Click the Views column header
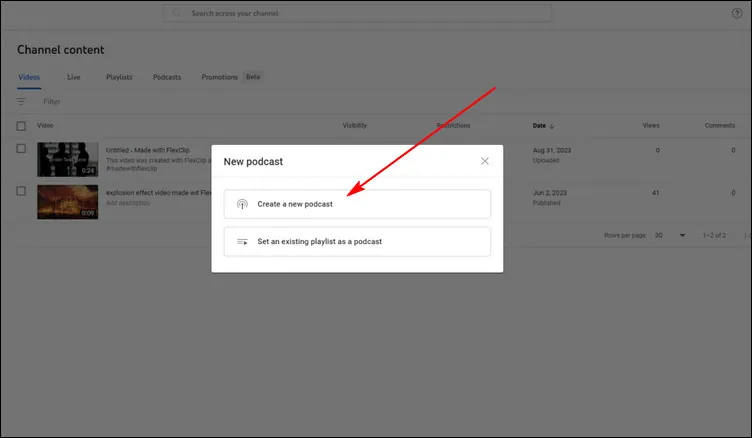 (x=651, y=126)
